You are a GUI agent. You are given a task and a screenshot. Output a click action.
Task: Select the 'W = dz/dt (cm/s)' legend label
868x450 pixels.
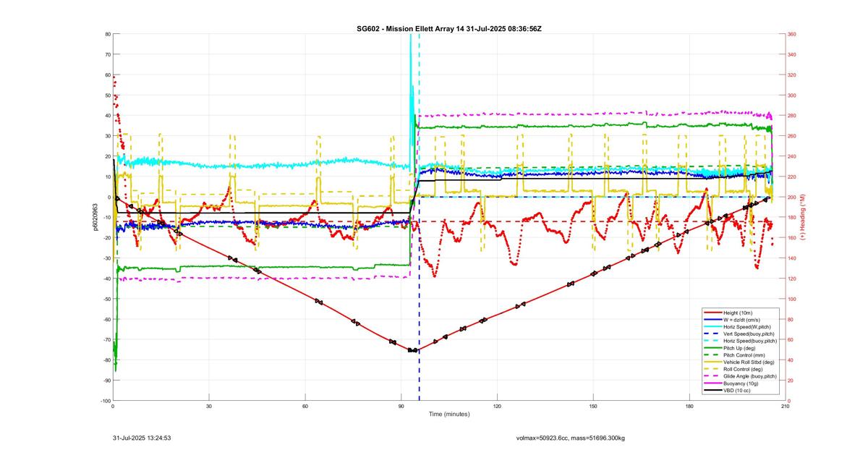742,320
